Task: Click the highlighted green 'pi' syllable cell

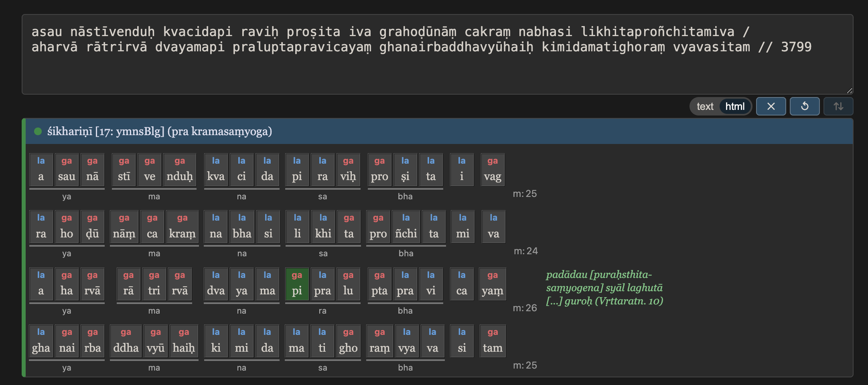Action: point(297,284)
